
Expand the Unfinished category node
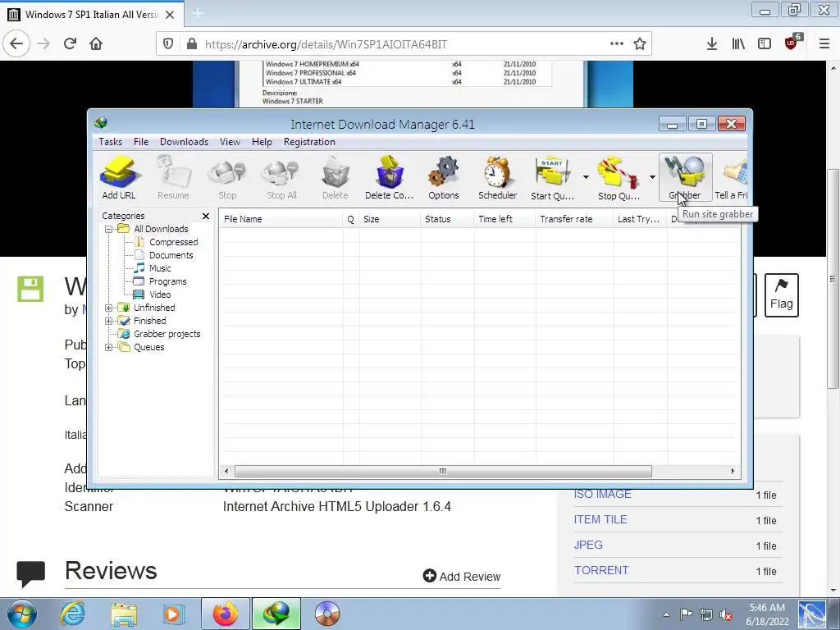[x=108, y=308]
